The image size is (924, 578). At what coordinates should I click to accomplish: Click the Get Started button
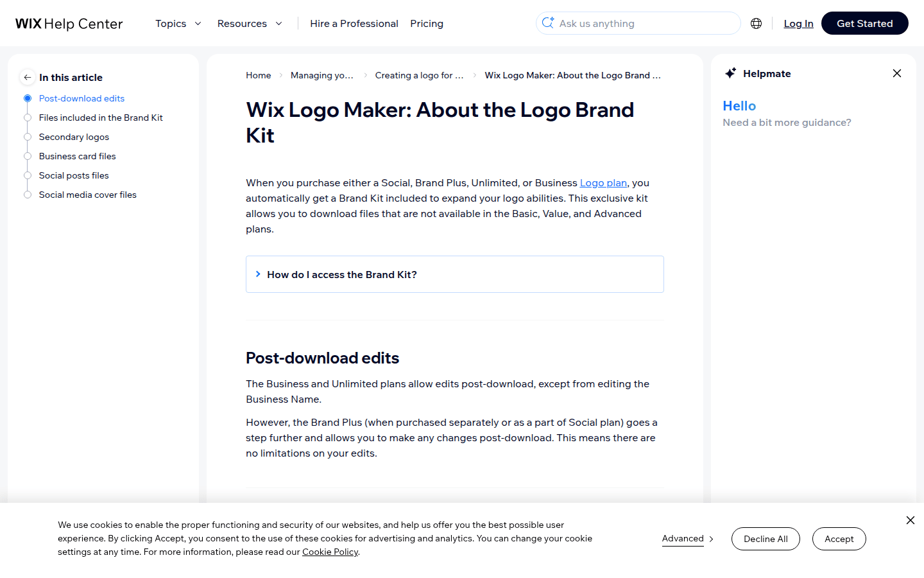tap(864, 23)
